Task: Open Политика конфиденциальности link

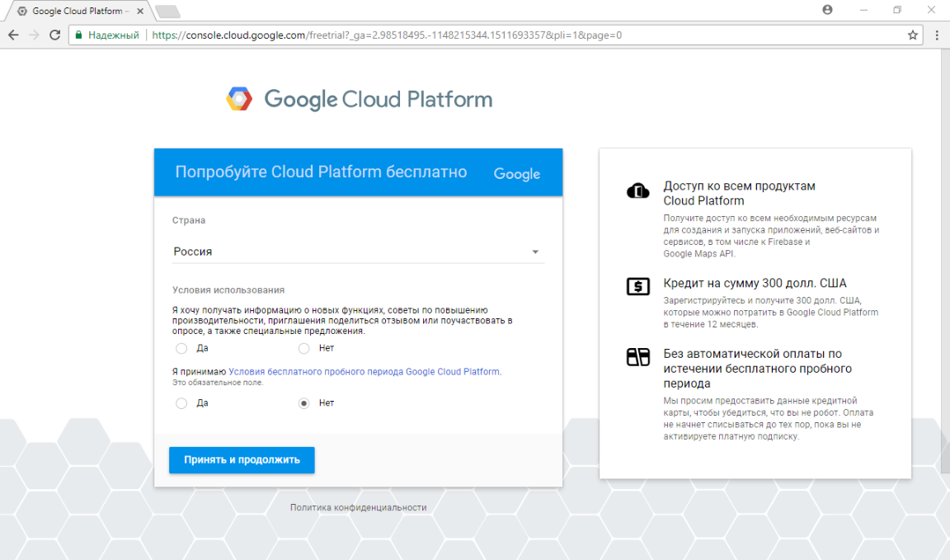Action: (x=358, y=508)
